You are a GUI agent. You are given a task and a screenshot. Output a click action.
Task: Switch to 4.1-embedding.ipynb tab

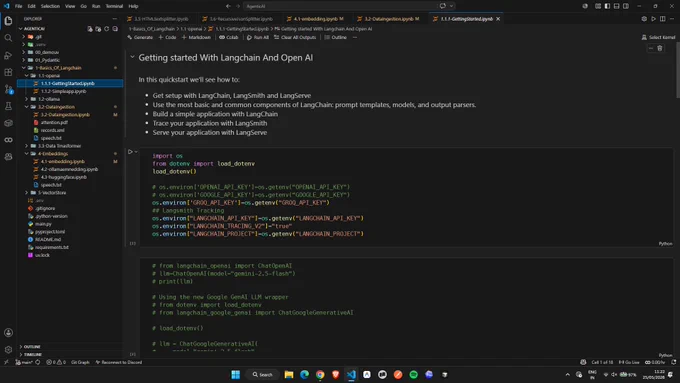(315, 19)
